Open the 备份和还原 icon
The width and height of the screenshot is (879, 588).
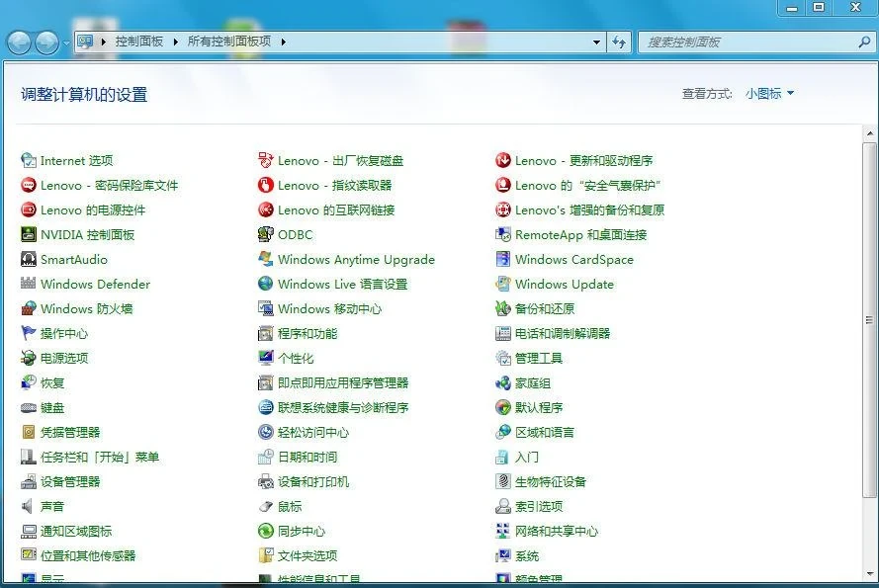pyautogui.click(x=503, y=308)
